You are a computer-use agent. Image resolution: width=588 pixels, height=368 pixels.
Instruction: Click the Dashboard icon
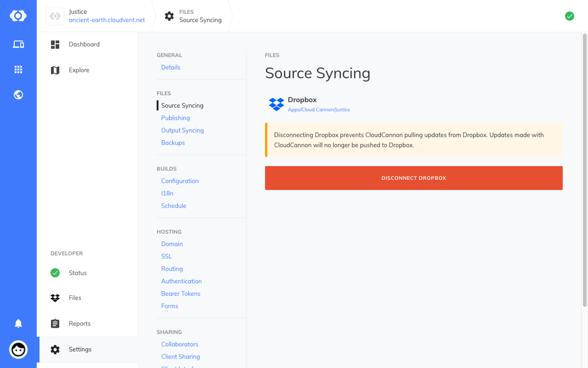coord(55,45)
